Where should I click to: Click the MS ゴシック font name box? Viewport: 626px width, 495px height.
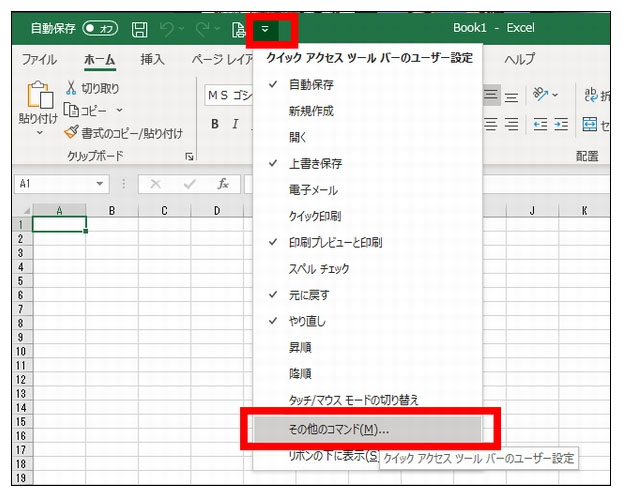[229, 95]
